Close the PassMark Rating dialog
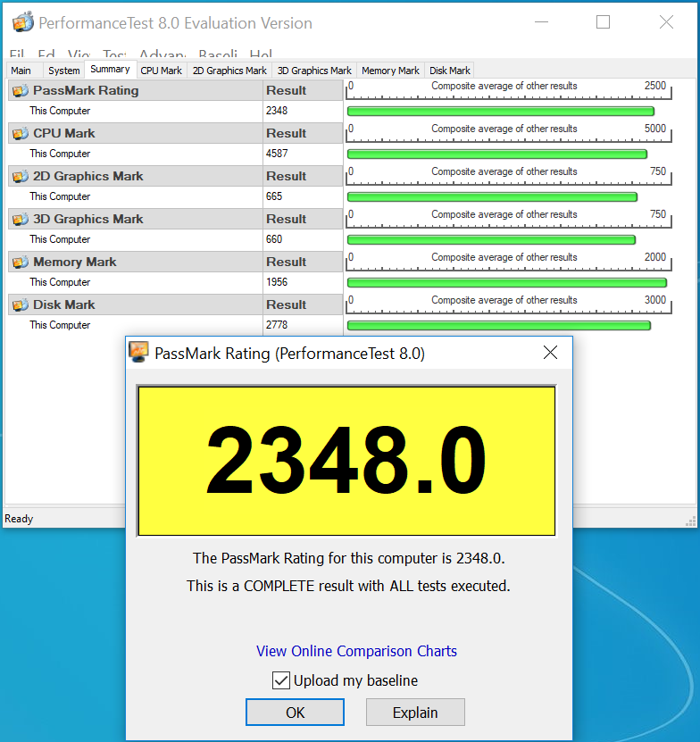Viewport: 700px width, 742px height. [550, 353]
